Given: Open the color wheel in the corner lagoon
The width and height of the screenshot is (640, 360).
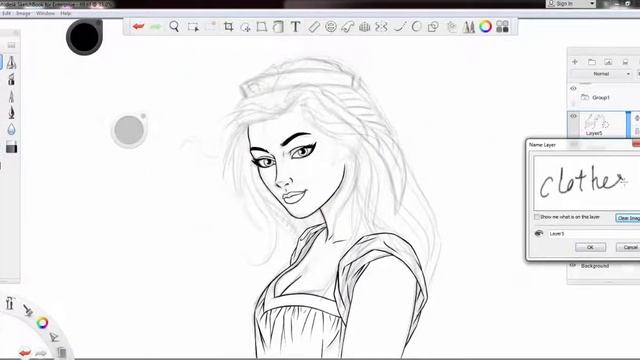Looking at the screenshot, I should (42, 323).
